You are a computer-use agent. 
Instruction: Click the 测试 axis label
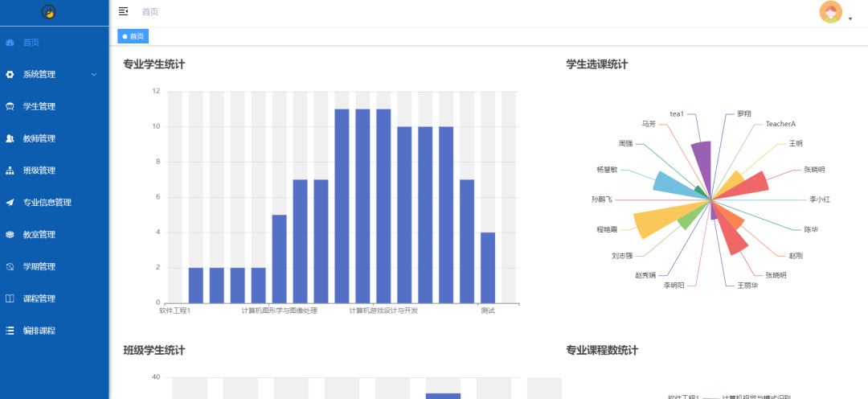(488, 311)
